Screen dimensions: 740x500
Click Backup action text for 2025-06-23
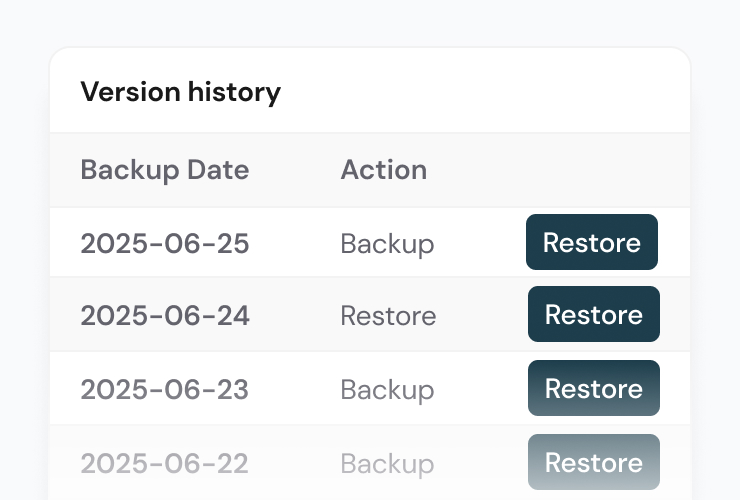(387, 389)
